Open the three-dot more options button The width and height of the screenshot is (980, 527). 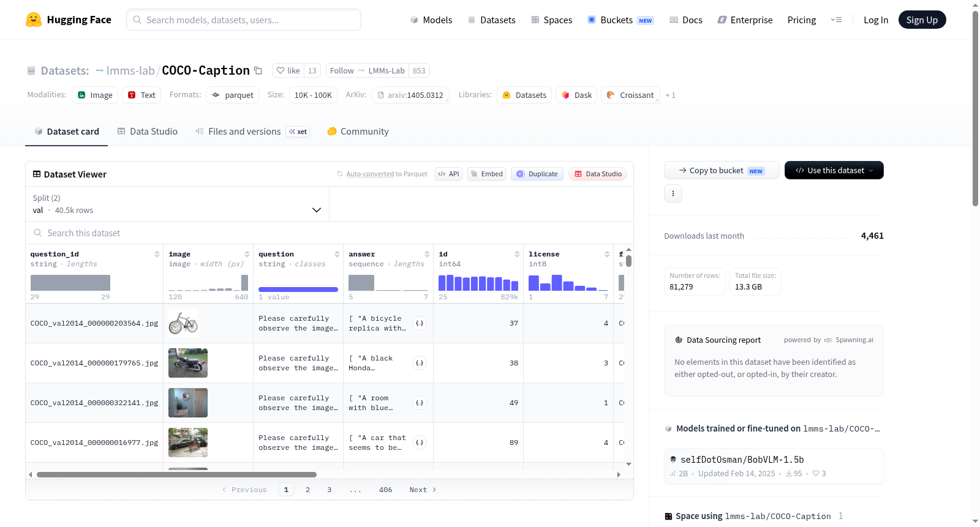[x=673, y=193]
